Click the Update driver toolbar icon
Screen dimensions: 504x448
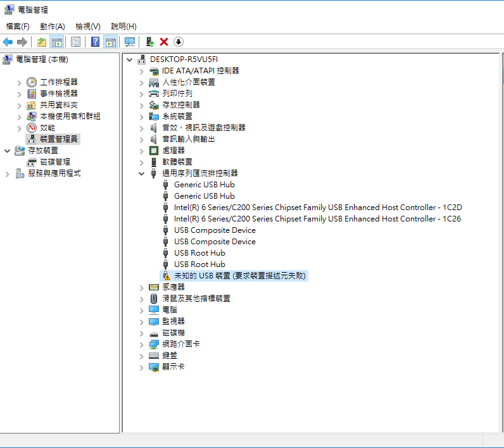coord(150,42)
